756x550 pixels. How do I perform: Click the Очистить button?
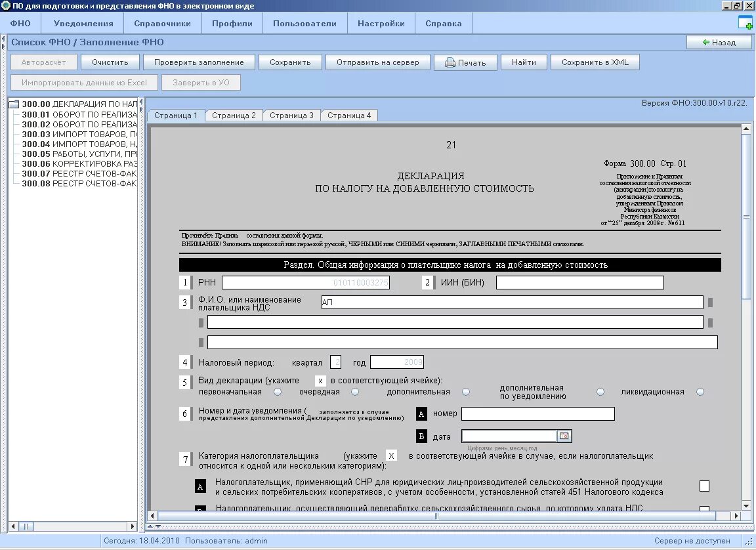(x=110, y=62)
